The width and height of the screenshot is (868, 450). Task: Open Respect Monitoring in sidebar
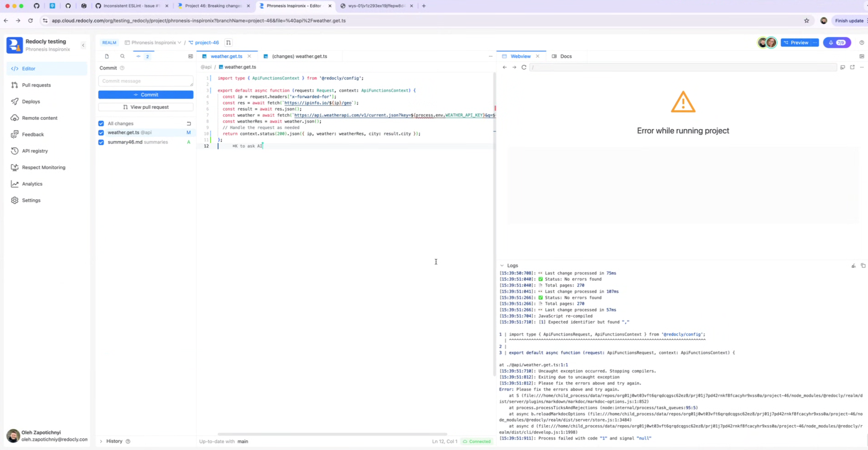point(47,167)
